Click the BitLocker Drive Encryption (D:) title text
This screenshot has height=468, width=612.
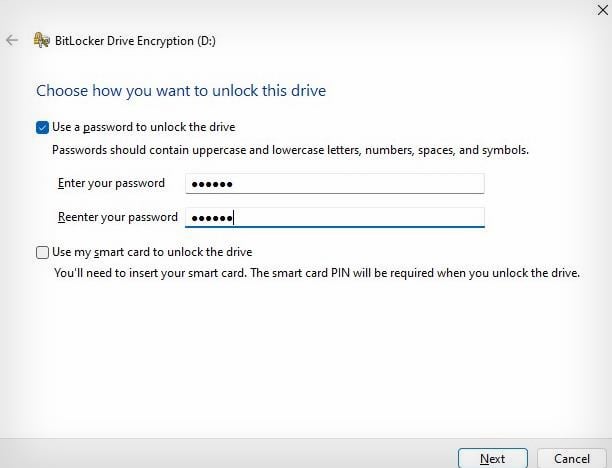[x=135, y=41]
